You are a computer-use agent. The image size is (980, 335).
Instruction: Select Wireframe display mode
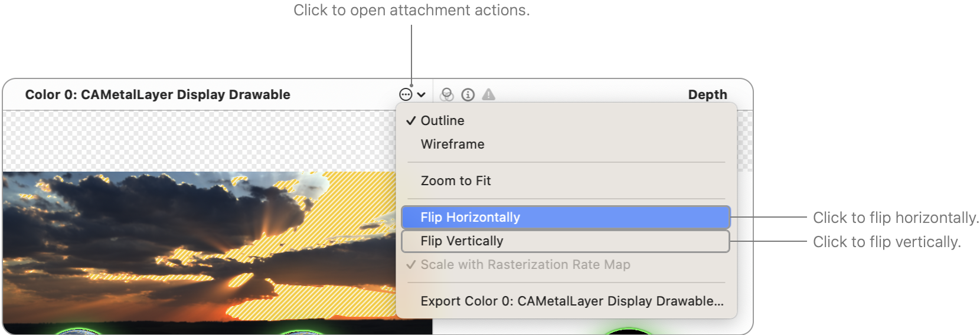(x=452, y=144)
